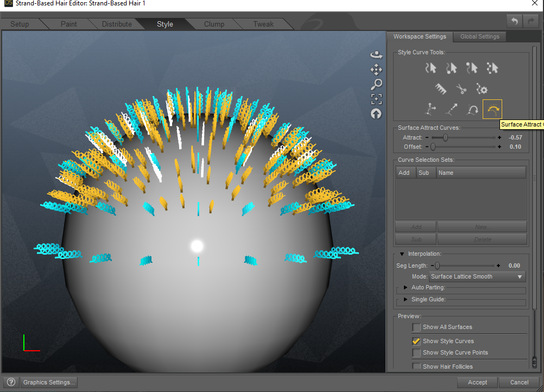Collapse the Interpolation section triangle
The image size is (544, 392).
coord(402,254)
